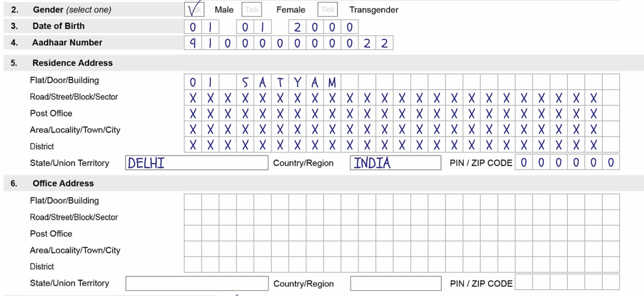Click the first Office Flat/Door/Building box
Viewport: 644px width, 296px height.
[193, 202]
